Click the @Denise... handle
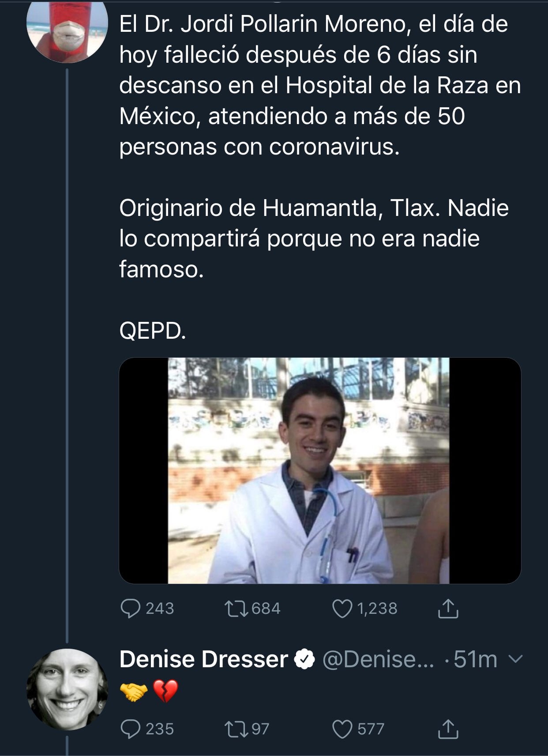The width and height of the screenshot is (548, 756). [x=378, y=659]
